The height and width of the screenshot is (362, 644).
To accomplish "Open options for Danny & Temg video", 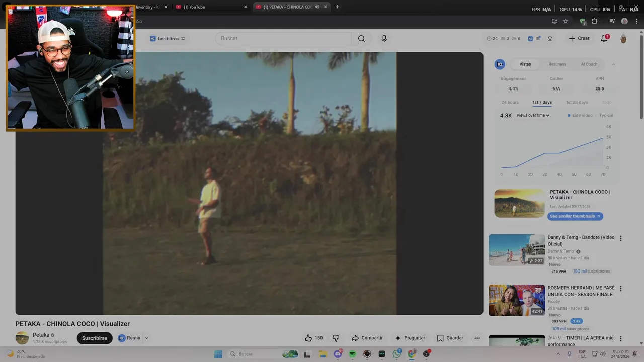I will coord(620,238).
